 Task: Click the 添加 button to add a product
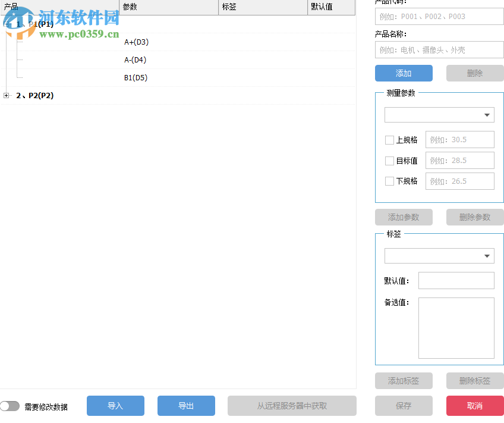click(404, 73)
